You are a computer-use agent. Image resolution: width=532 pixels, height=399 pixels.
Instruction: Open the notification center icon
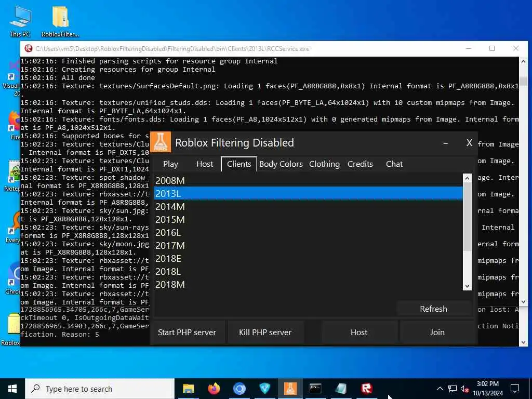pos(515,389)
